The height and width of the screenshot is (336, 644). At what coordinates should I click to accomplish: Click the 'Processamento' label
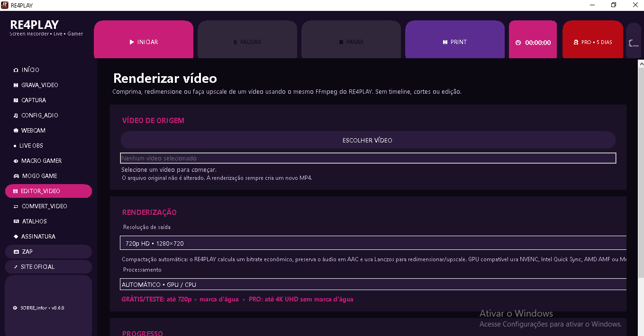point(142,270)
